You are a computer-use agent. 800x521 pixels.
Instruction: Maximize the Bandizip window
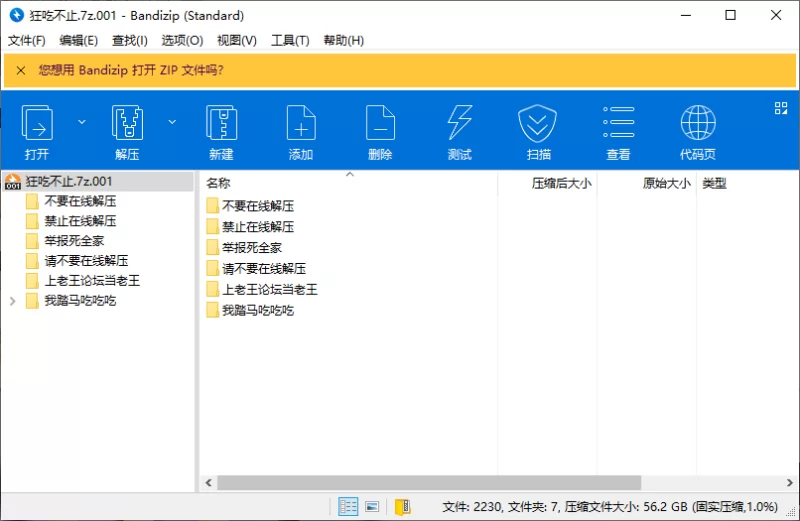730,15
